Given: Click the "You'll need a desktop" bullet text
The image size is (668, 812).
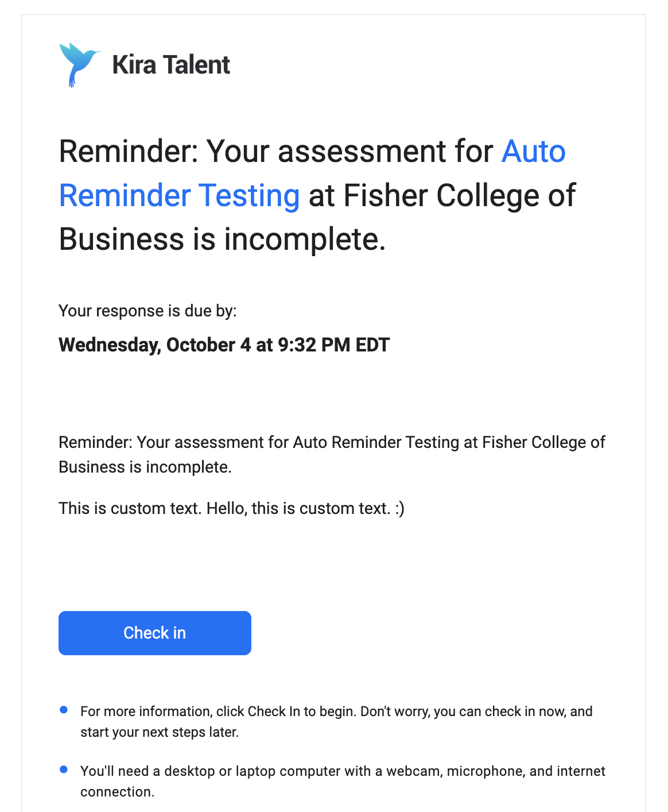Looking at the screenshot, I should click(343, 781).
